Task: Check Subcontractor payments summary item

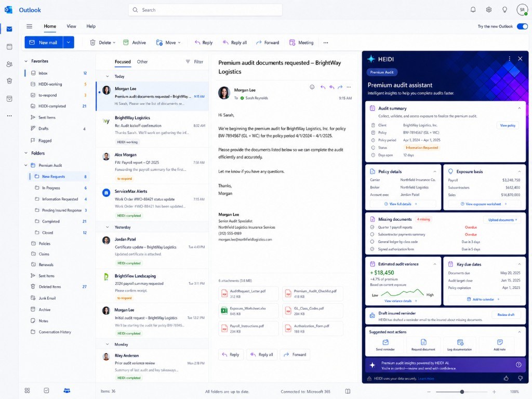Action: coord(372,234)
